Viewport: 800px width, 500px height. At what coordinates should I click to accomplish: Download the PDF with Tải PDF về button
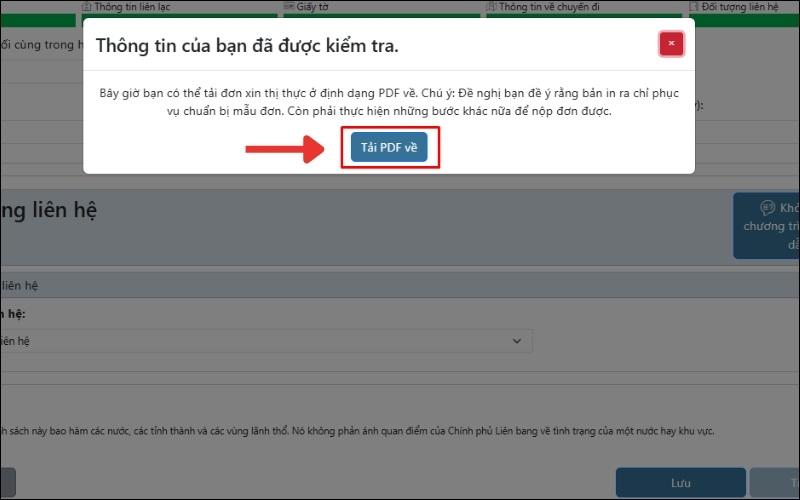click(x=389, y=147)
